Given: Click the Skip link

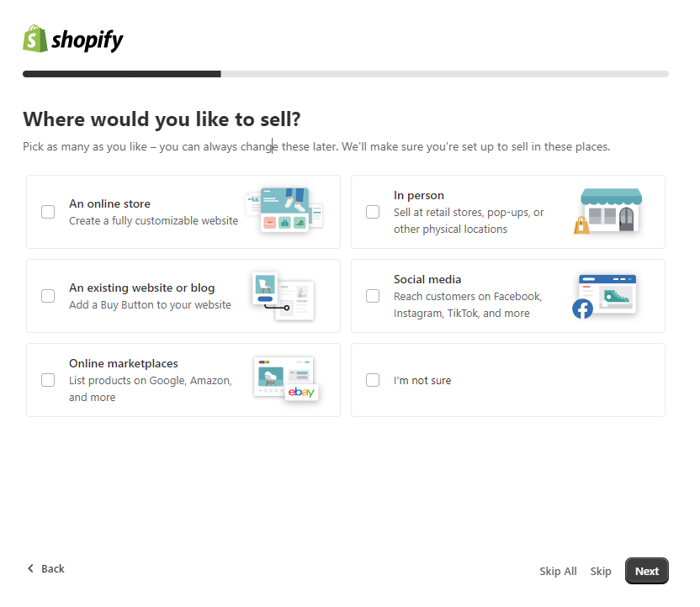Looking at the screenshot, I should click(601, 572).
